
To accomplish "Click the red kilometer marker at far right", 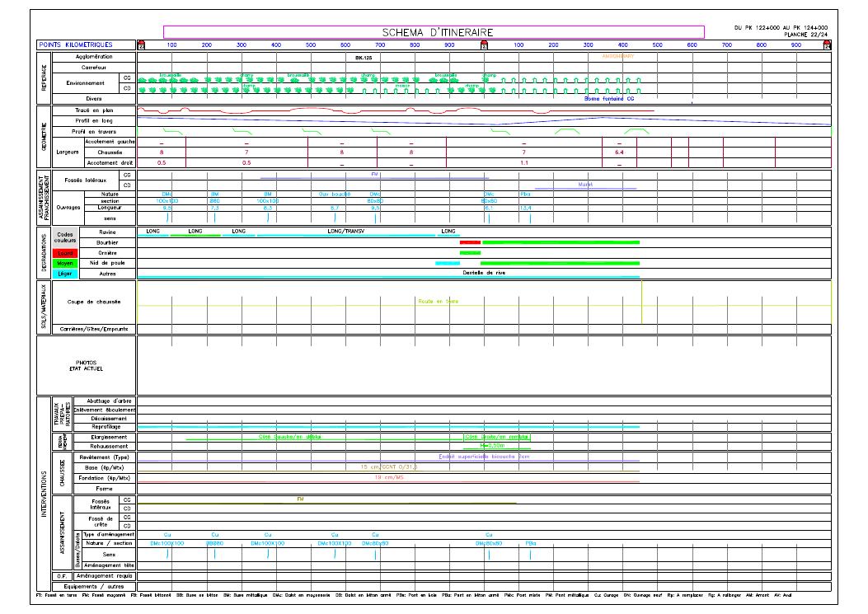I will (828, 45).
